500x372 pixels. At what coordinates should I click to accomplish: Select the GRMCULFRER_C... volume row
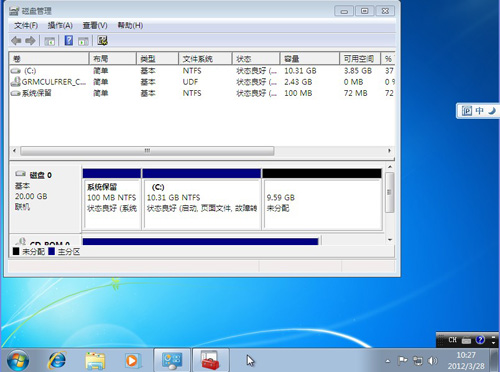tap(202, 82)
